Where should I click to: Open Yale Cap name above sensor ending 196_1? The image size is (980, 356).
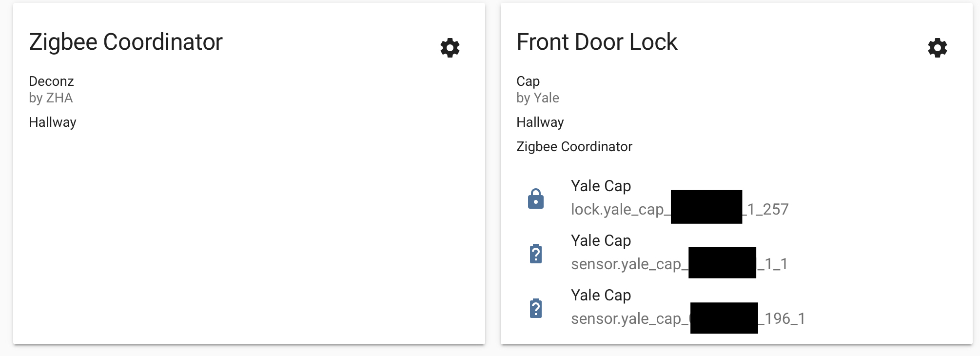point(601,295)
